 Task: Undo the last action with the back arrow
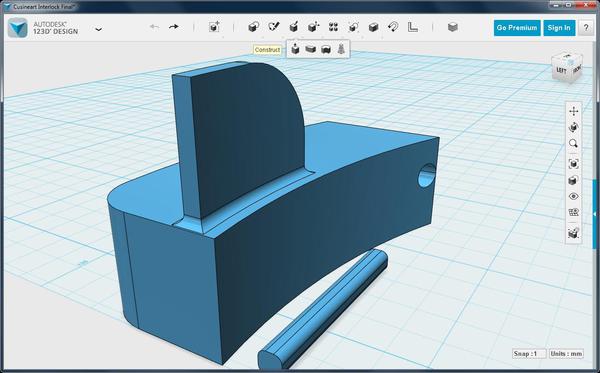(x=154, y=27)
